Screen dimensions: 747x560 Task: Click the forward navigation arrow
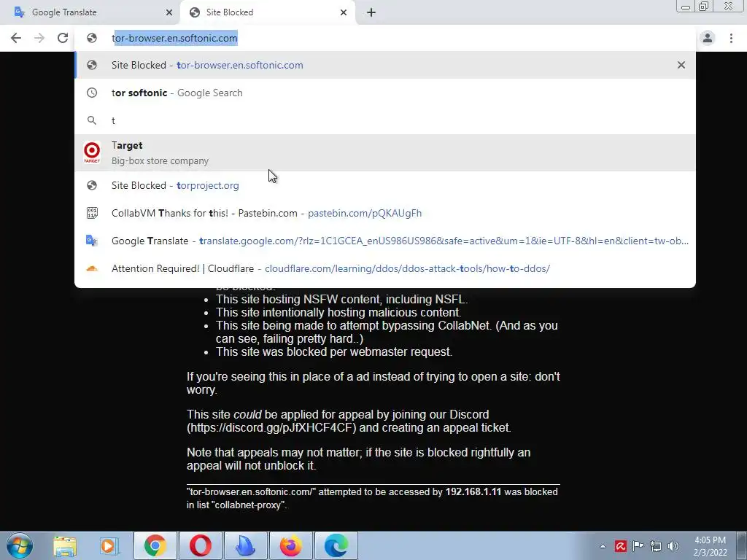pyautogui.click(x=39, y=38)
